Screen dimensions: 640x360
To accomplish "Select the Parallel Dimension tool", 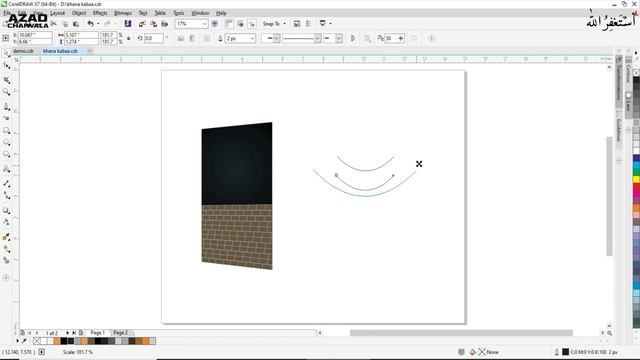I will 6,184.
